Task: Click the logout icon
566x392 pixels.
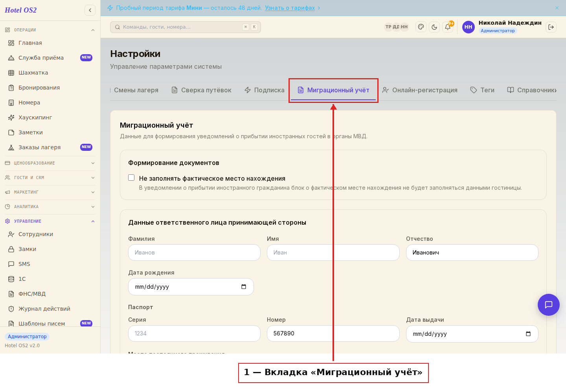Action: [551, 27]
